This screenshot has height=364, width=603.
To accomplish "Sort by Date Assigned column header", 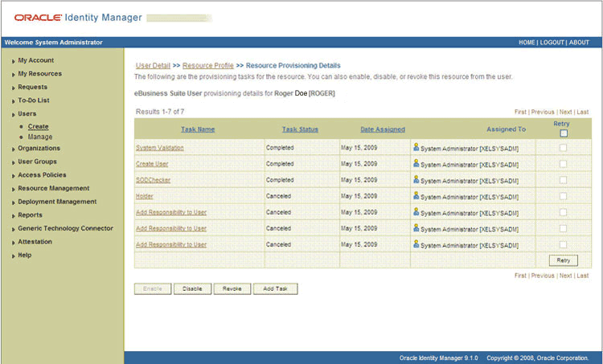I will (x=383, y=129).
